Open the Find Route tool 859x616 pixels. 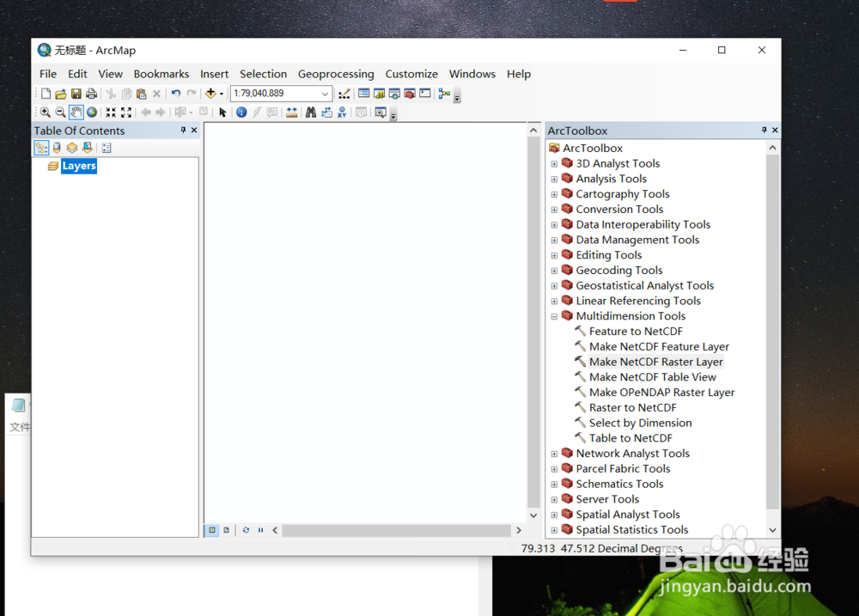click(326, 113)
